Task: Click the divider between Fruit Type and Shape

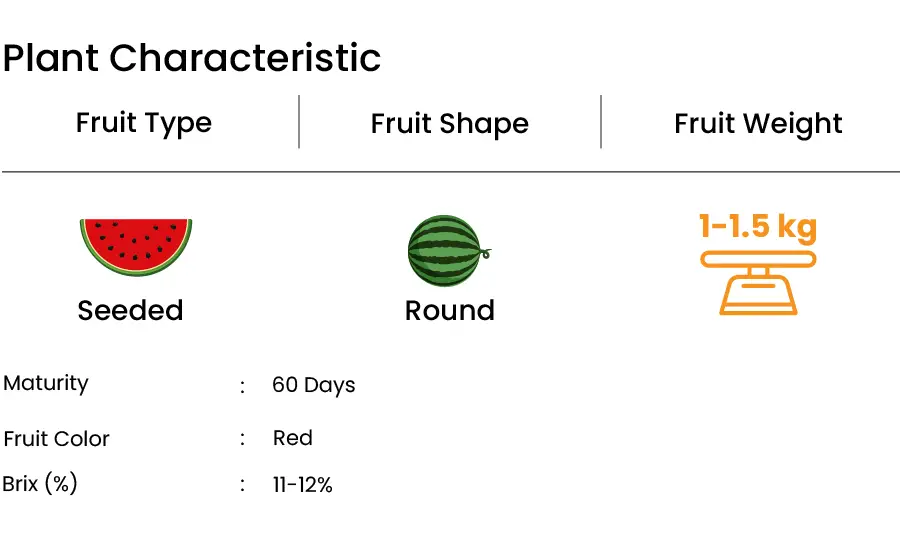Action: (299, 122)
